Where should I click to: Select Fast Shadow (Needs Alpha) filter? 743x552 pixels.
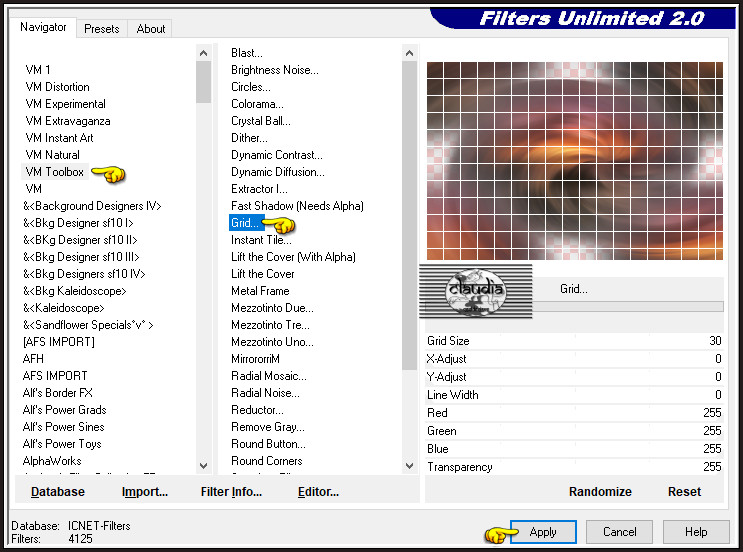click(297, 206)
